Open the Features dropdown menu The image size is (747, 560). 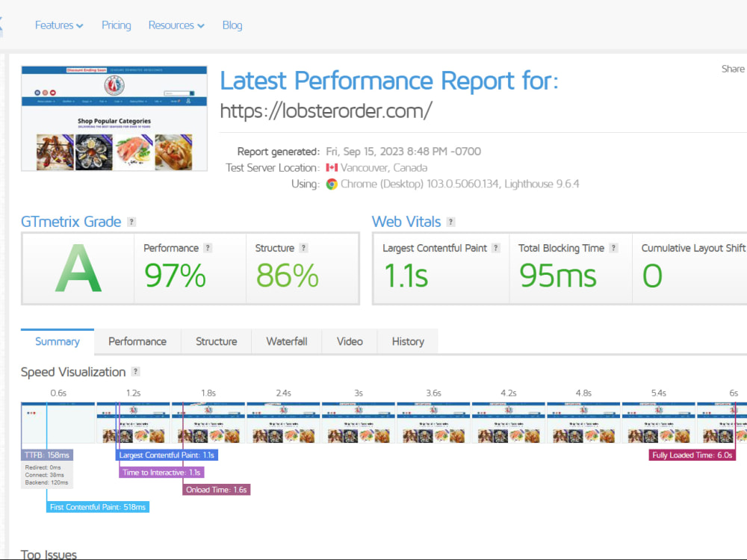click(x=59, y=25)
